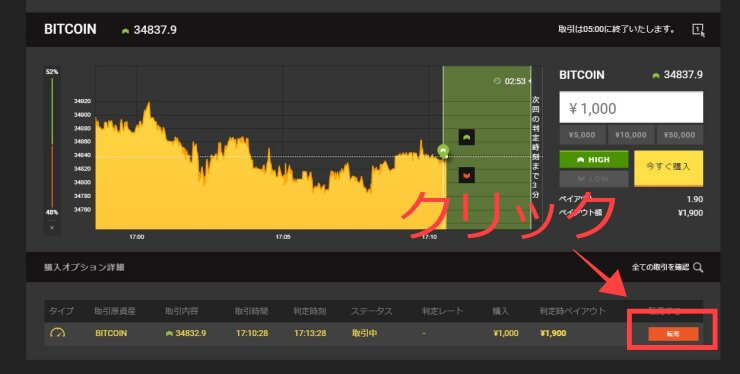
Task: Click the orange 転売 sell button
Action: [x=673, y=334]
